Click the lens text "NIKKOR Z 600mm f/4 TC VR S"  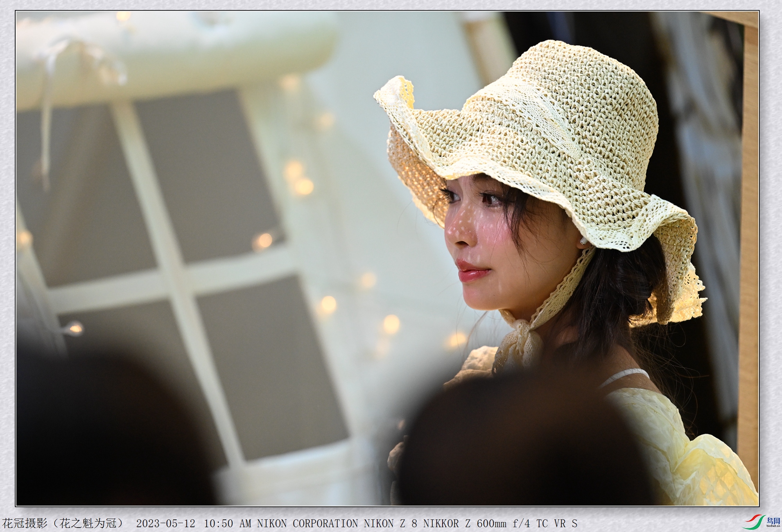point(500,523)
